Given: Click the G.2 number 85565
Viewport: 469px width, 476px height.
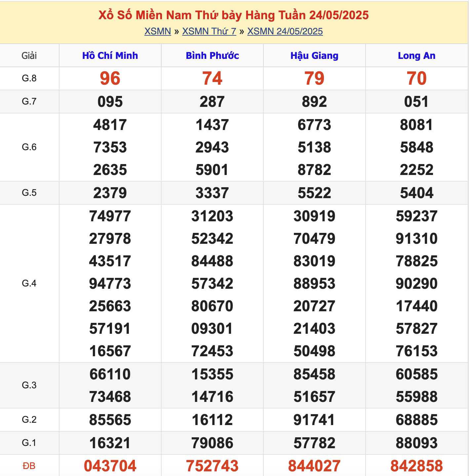Looking at the screenshot, I should [110, 420].
